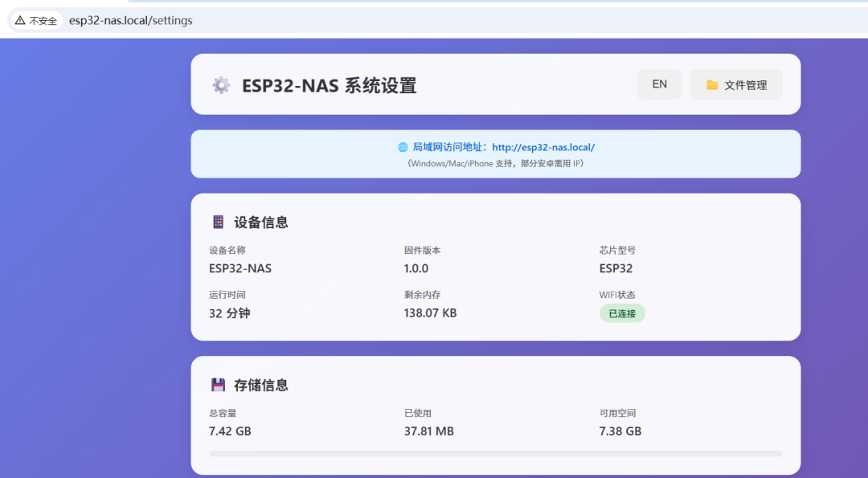Click the 已连接 WIFI status badge
Screen dimensions: 868x478
(622, 313)
